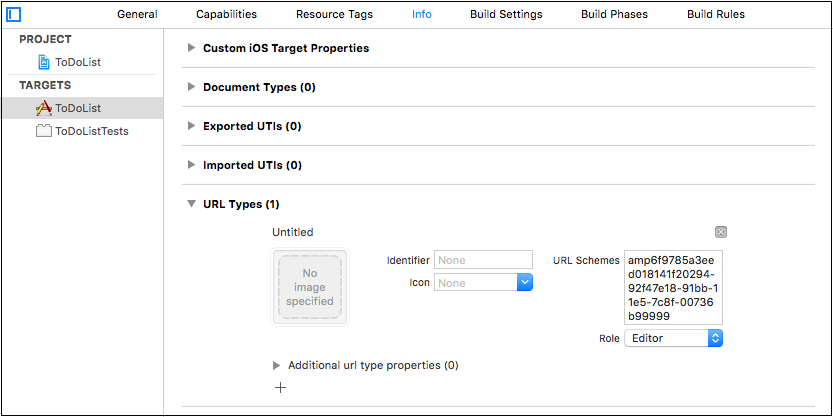The image size is (833, 417).
Task: Click the No image specified well
Action: pos(310,287)
